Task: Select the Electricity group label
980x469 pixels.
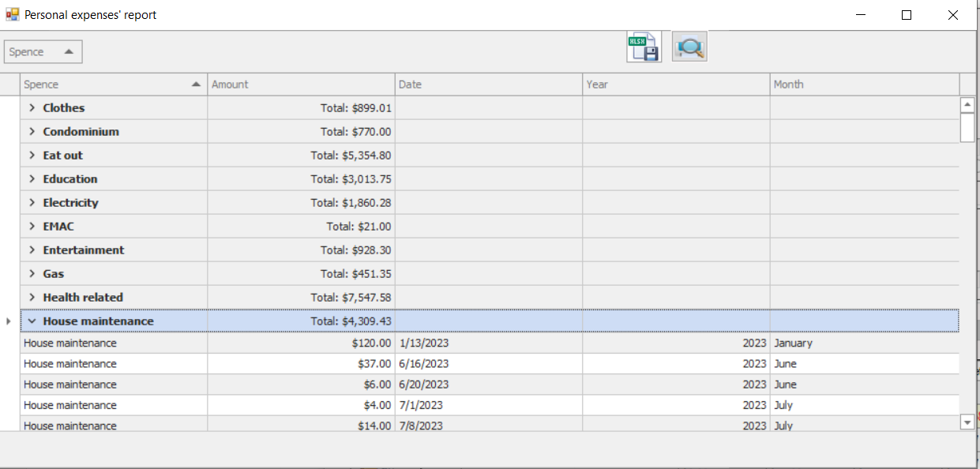Action: 70,203
